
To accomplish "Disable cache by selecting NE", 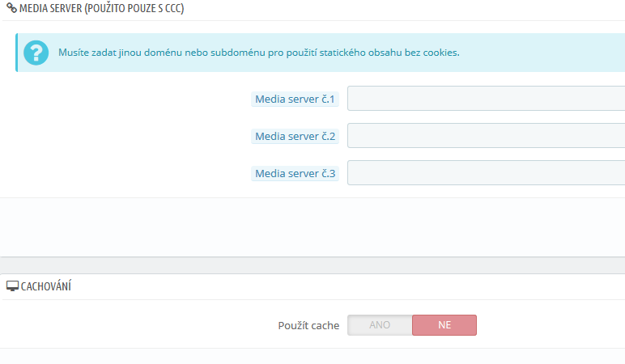I will pyautogui.click(x=444, y=325).
